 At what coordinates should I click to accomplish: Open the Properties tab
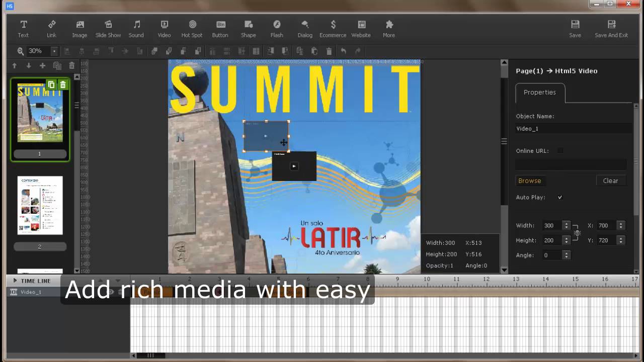click(x=540, y=93)
